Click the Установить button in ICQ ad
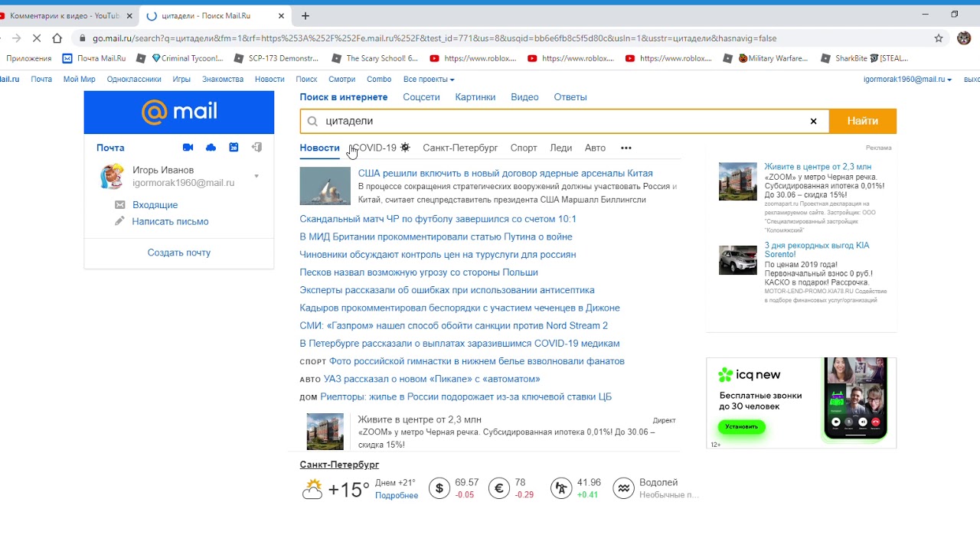 click(742, 426)
